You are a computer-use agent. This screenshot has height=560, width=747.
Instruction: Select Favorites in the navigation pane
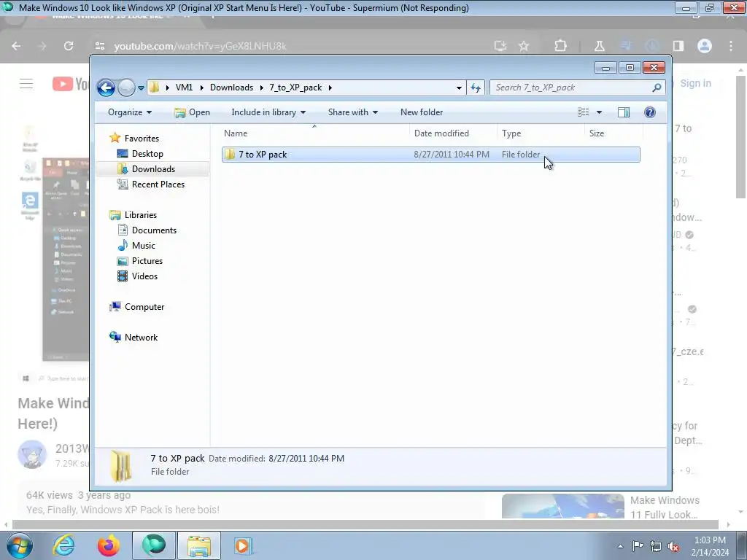[x=141, y=139]
